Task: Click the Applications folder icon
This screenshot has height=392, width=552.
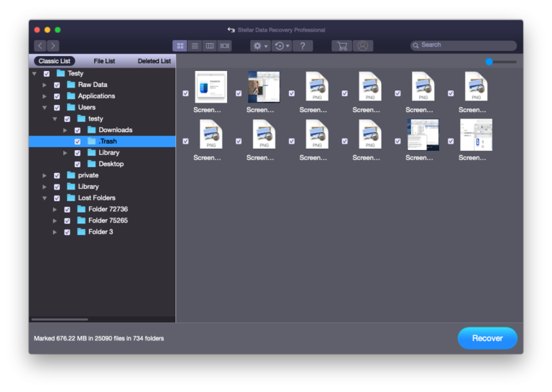Action: coord(71,95)
